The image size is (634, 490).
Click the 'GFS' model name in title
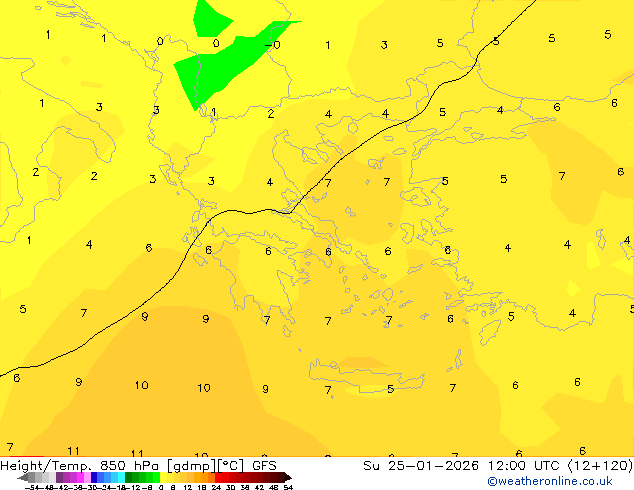[264, 466]
